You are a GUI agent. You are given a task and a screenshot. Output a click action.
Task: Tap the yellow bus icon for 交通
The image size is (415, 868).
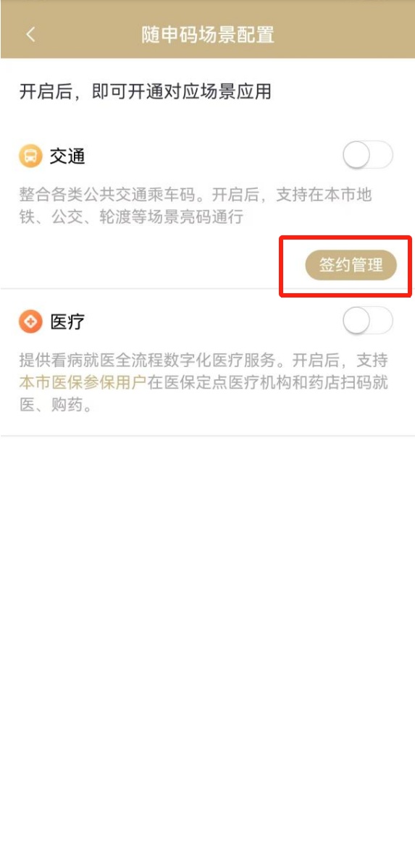tap(30, 156)
